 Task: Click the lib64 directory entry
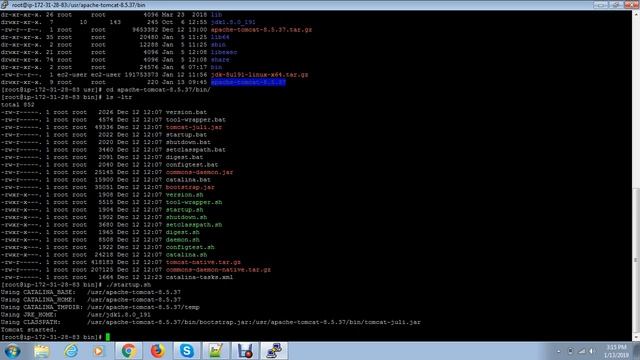[220, 37]
